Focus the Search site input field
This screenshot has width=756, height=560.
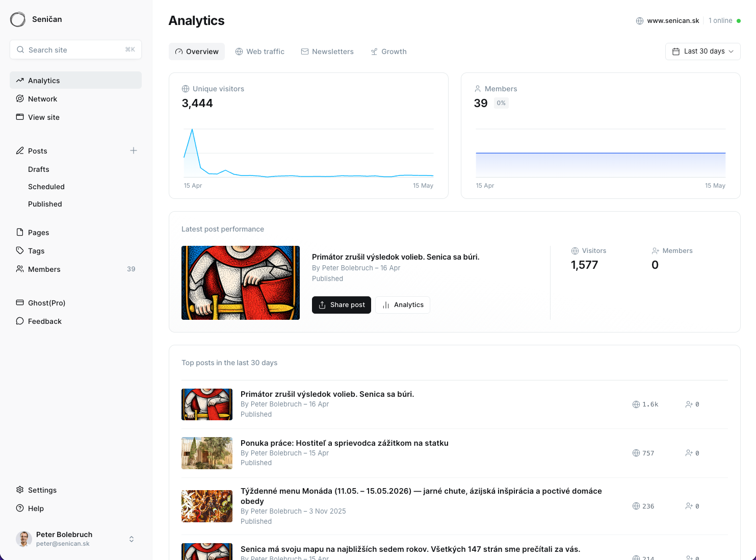point(75,49)
